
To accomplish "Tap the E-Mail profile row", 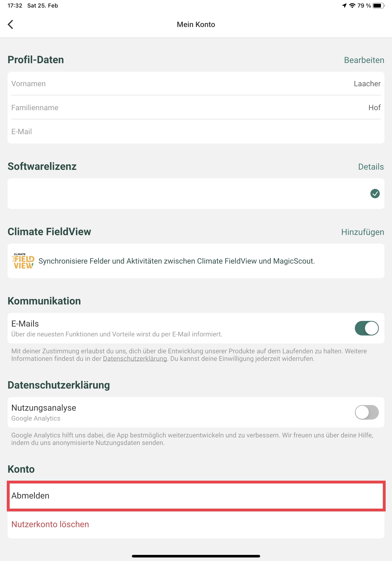I will coord(196,132).
